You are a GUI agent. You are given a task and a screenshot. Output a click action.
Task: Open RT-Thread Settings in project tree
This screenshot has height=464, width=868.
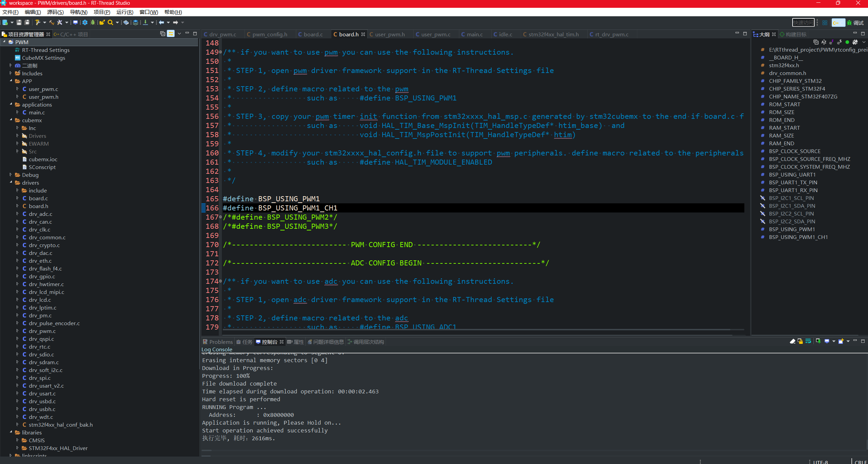(x=46, y=50)
